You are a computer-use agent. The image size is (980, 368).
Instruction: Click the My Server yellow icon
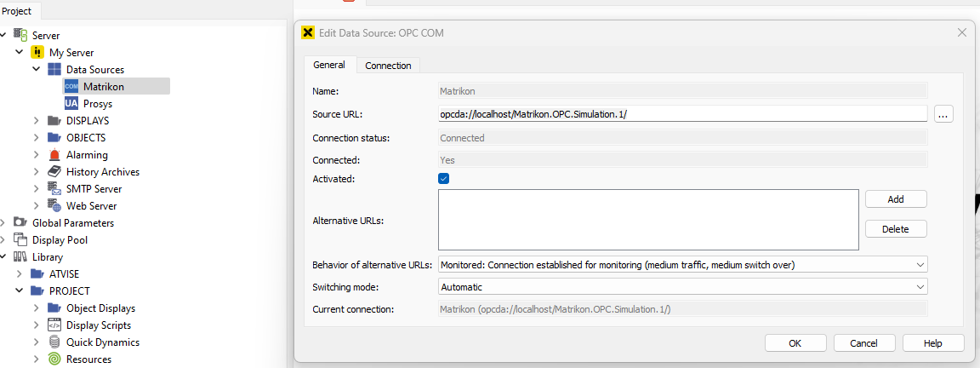37,53
